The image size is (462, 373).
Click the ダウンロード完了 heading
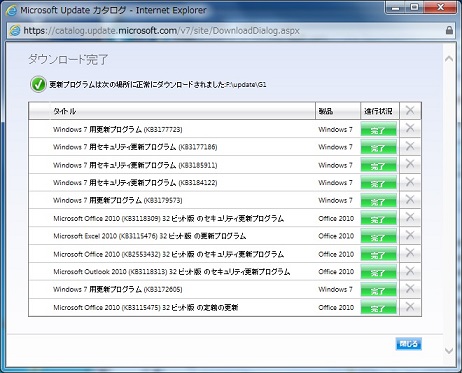point(68,59)
